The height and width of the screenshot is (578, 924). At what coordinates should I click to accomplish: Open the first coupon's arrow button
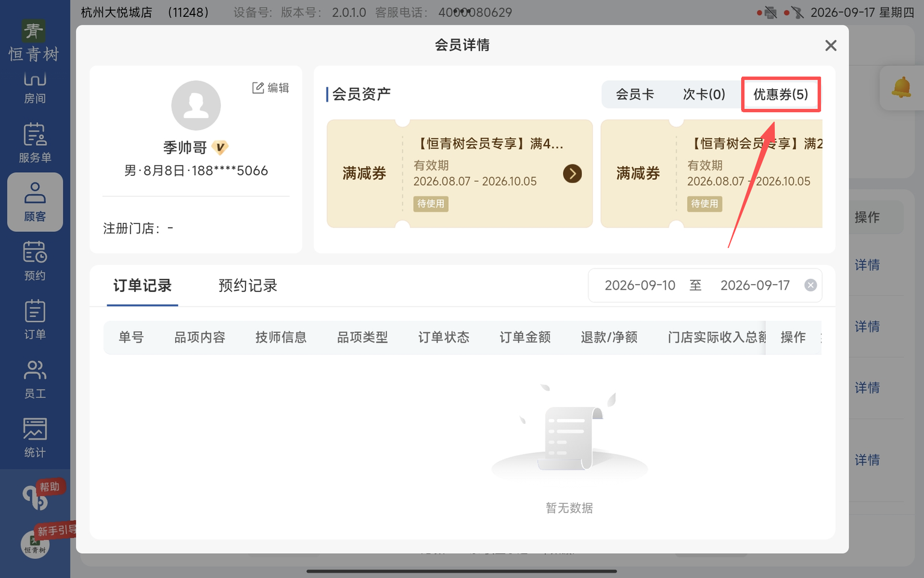[x=572, y=174]
